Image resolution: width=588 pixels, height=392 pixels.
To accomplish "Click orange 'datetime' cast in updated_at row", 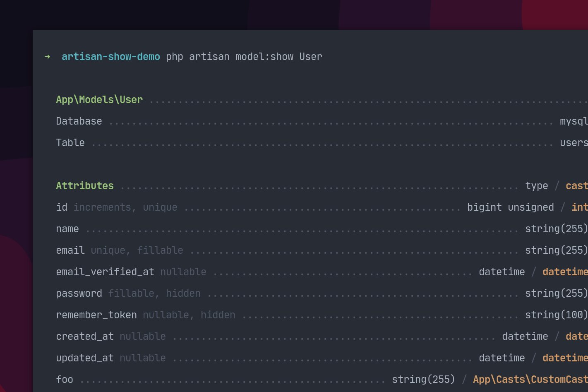I will point(565,358).
